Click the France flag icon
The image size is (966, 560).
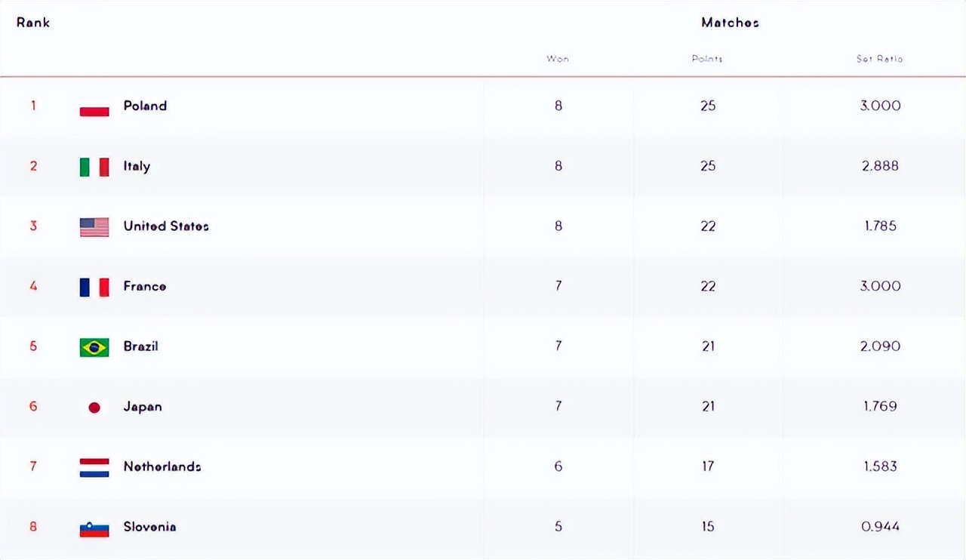click(x=94, y=287)
